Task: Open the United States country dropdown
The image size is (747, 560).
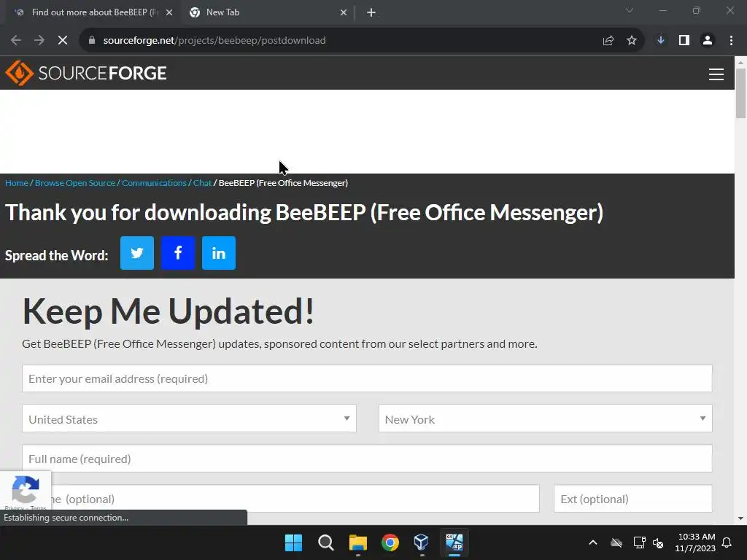Action: (189, 419)
